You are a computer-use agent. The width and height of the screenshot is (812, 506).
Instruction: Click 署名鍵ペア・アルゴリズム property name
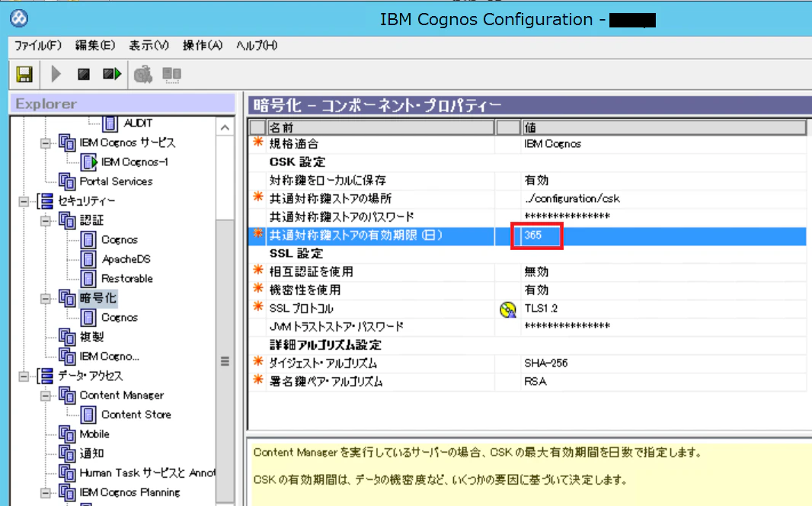point(326,382)
